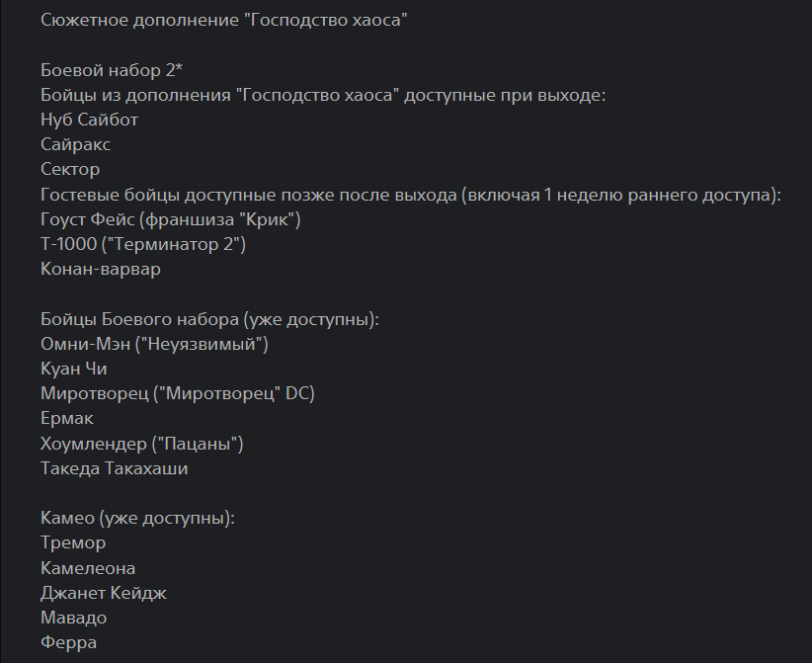The height and width of the screenshot is (663, 812).
Task: Select the "Омни-Мэн" line
Action: click(x=155, y=344)
